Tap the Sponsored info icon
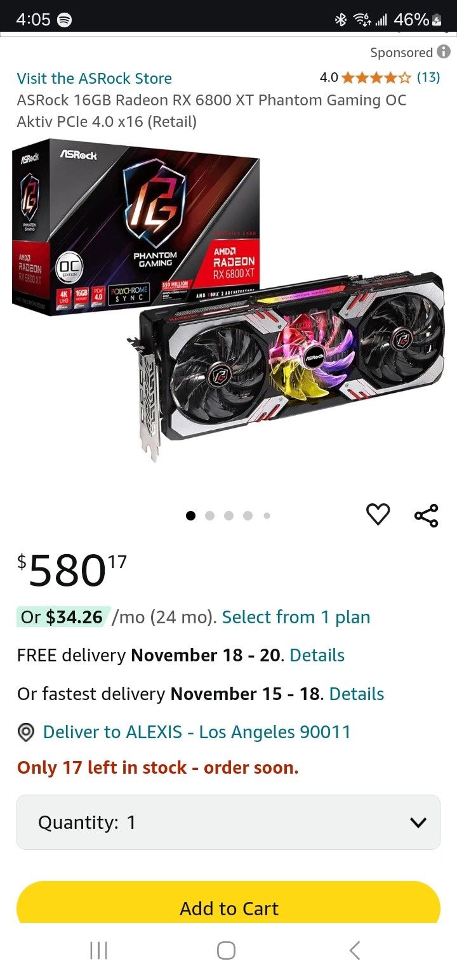Screen dimensions: 457x980 (444, 53)
